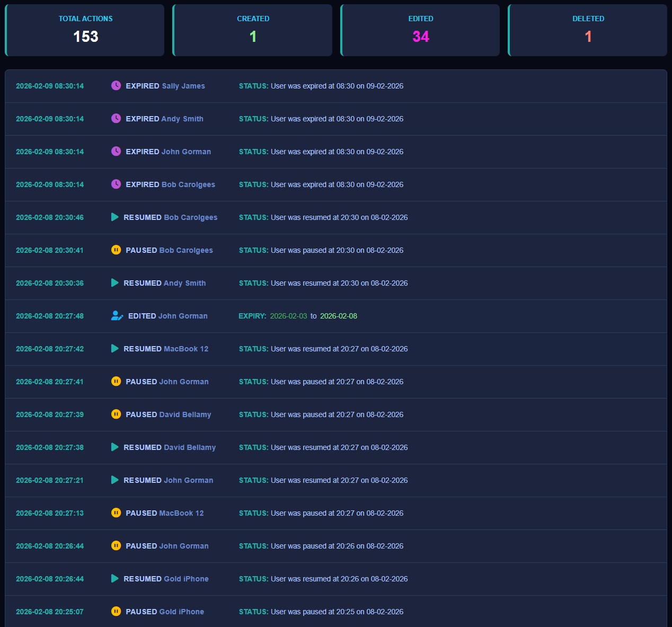Click the Sally James user name
The image size is (672, 627).
tap(183, 86)
